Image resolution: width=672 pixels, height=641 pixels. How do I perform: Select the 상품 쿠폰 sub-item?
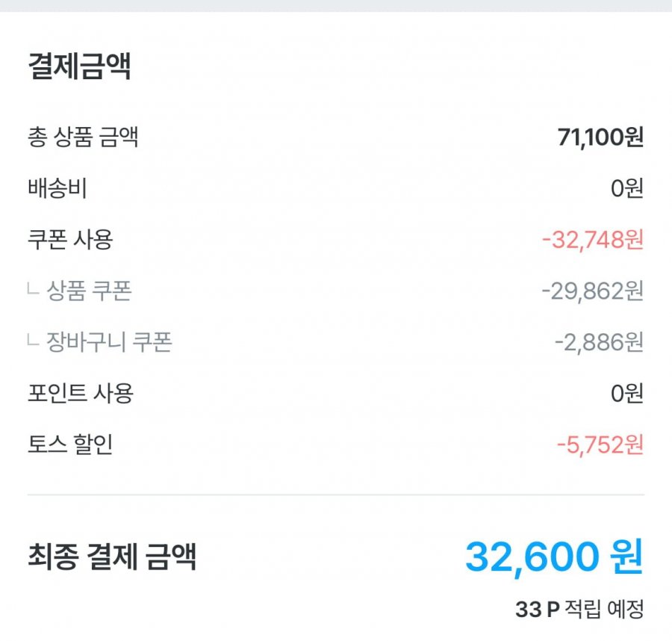[x=89, y=291]
